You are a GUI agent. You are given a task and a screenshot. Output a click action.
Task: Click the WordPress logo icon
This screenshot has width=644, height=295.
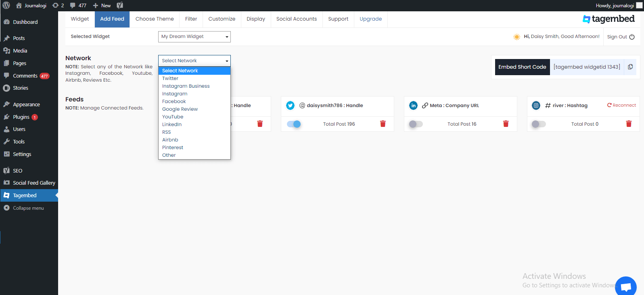point(6,6)
